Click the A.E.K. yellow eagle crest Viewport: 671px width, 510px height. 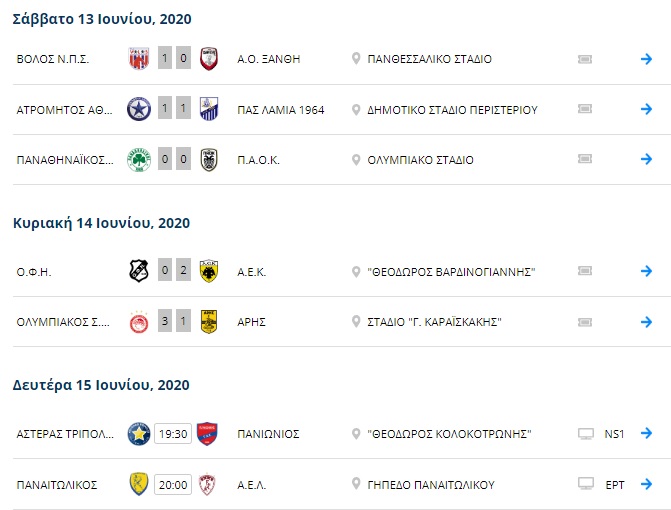(x=209, y=271)
